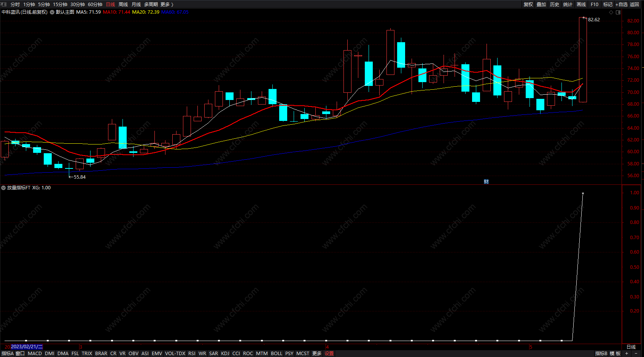The width and height of the screenshot is (644, 357).
Task: Select the 指标B tab at bottom right
Action: pyautogui.click(x=601, y=354)
